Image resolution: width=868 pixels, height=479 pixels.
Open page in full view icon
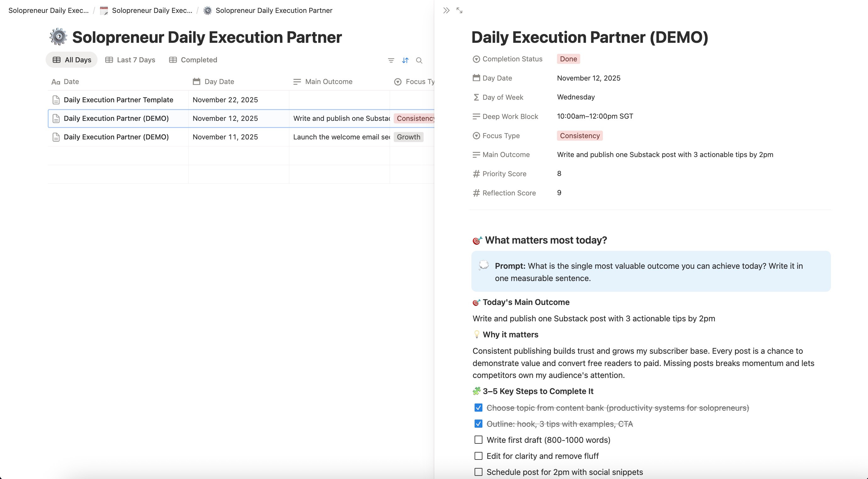(459, 10)
